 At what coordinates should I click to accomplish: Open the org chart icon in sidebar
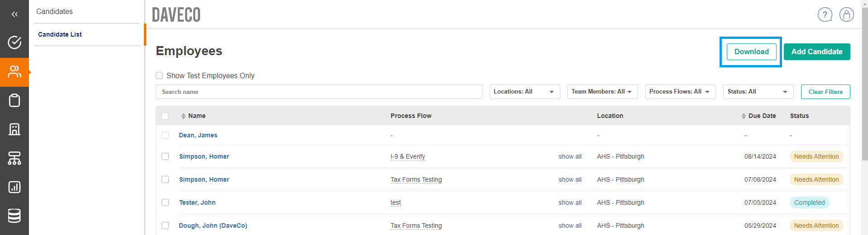point(14,158)
